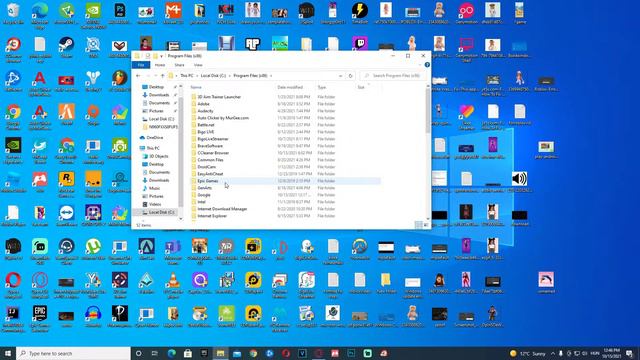This screenshot has width=640, height=360.
Task: Launch Microsoft Edge from the taskbar
Action: tap(171, 353)
